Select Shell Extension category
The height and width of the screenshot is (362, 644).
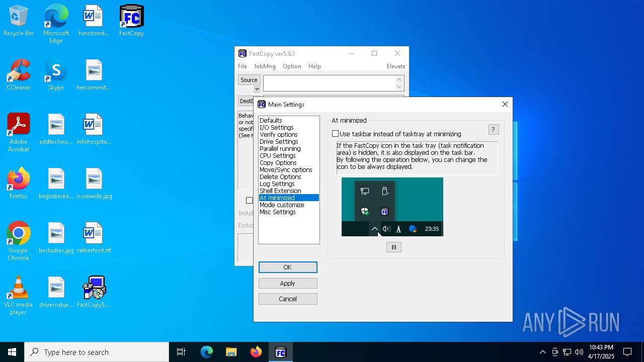(289, 191)
